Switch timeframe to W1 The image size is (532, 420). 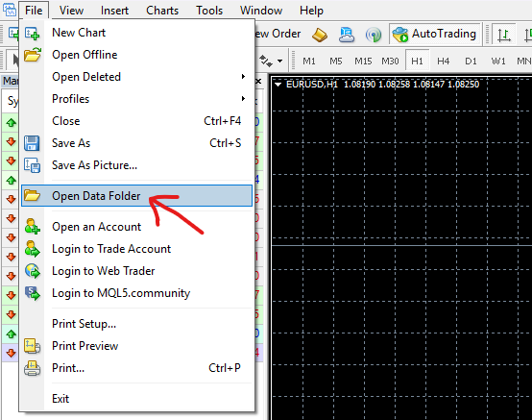pos(498,62)
